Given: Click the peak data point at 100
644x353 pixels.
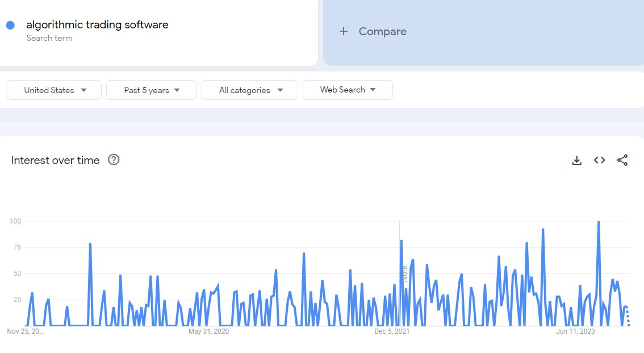Looking at the screenshot, I should [x=599, y=222].
